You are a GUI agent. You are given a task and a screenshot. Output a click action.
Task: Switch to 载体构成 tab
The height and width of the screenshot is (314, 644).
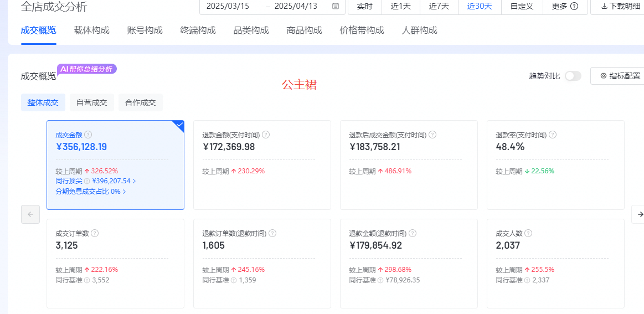point(91,30)
